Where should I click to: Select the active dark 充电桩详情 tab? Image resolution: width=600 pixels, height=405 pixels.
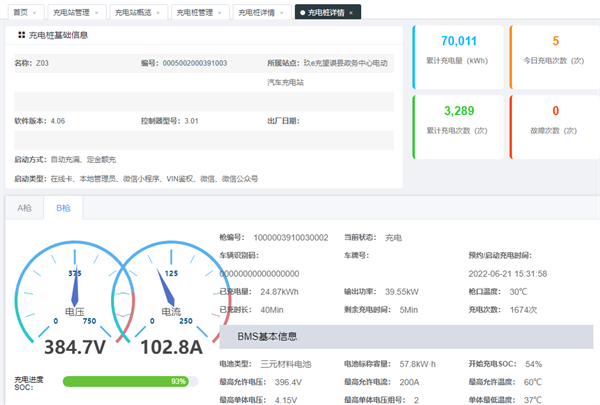click(326, 13)
